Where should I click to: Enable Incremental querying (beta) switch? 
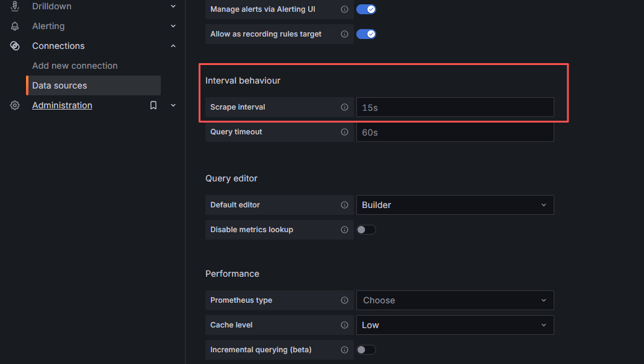[366, 350]
